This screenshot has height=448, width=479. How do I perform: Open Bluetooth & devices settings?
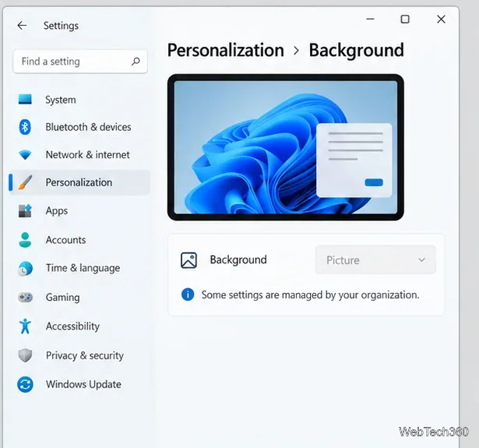80,127
